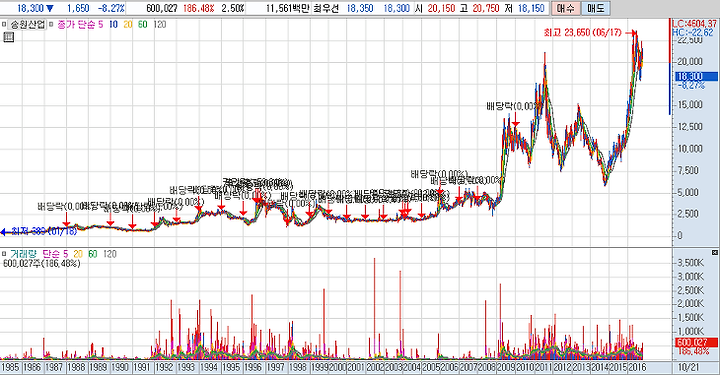
Task: Click the 11,561백만 trading value
Action: [x=287, y=8]
